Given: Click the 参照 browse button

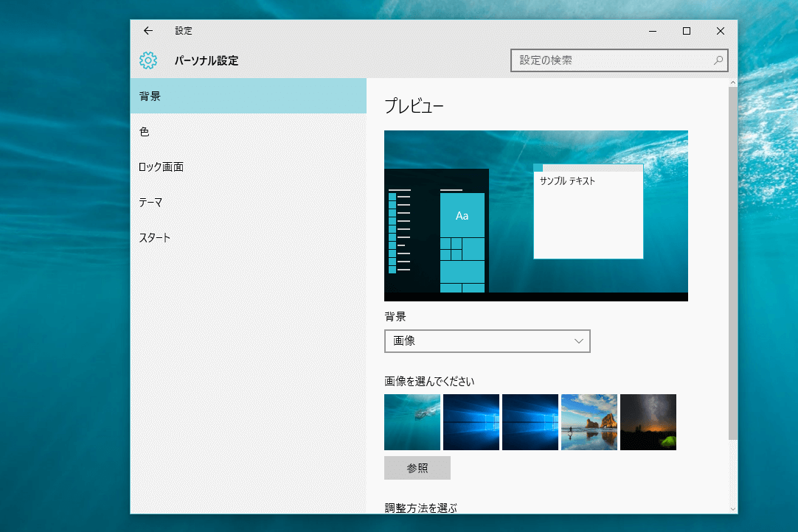Looking at the screenshot, I should pyautogui.click(x=417, y=468).
